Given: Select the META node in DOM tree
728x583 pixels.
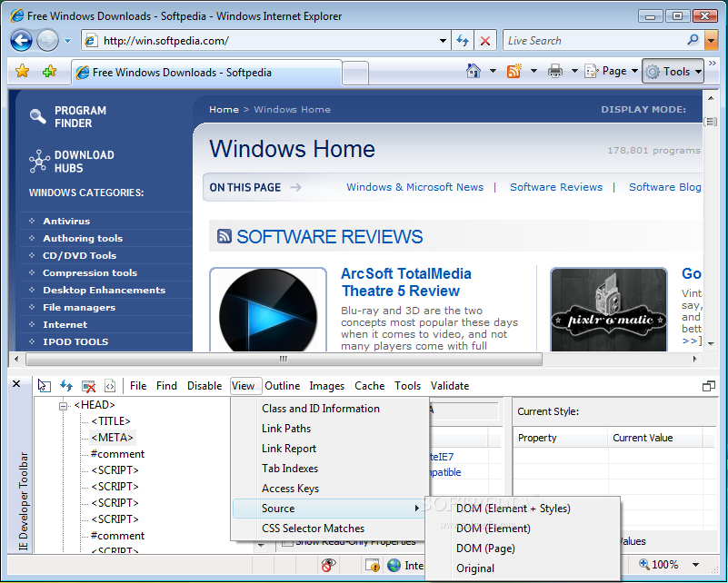Looking at the screenshot, I should 113,438.
